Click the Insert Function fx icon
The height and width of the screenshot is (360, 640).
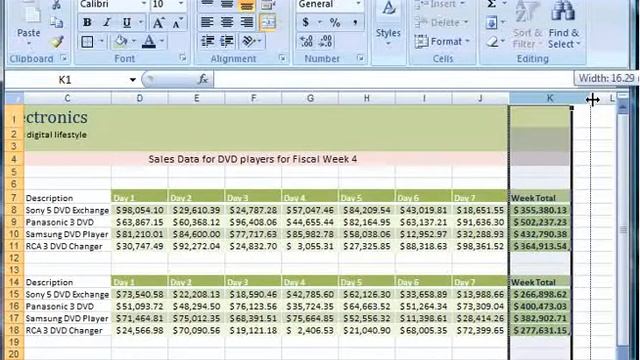[x=203, y=79]
